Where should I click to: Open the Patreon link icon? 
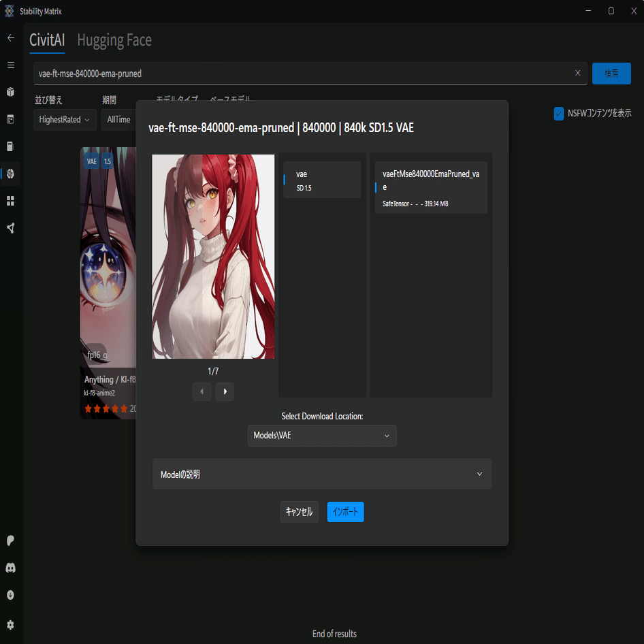click(11, 541)
